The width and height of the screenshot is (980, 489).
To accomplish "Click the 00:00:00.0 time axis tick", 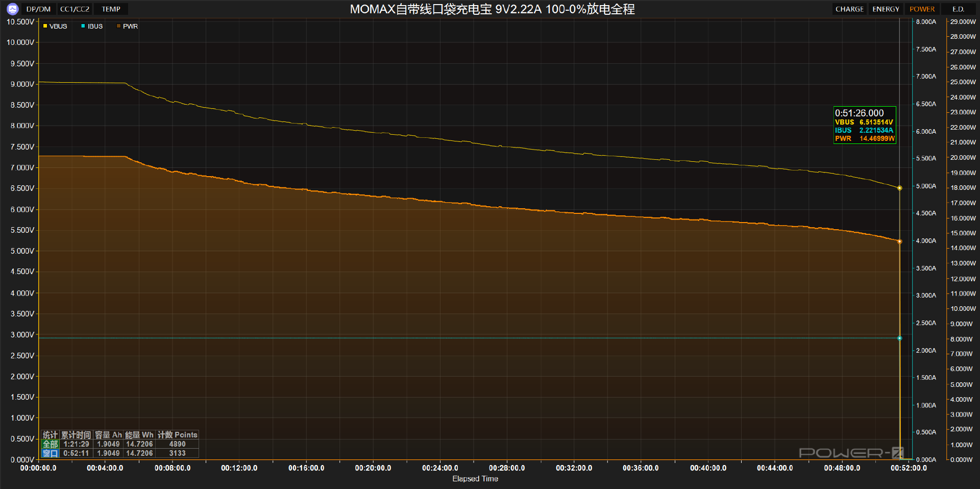I will 38,468.
